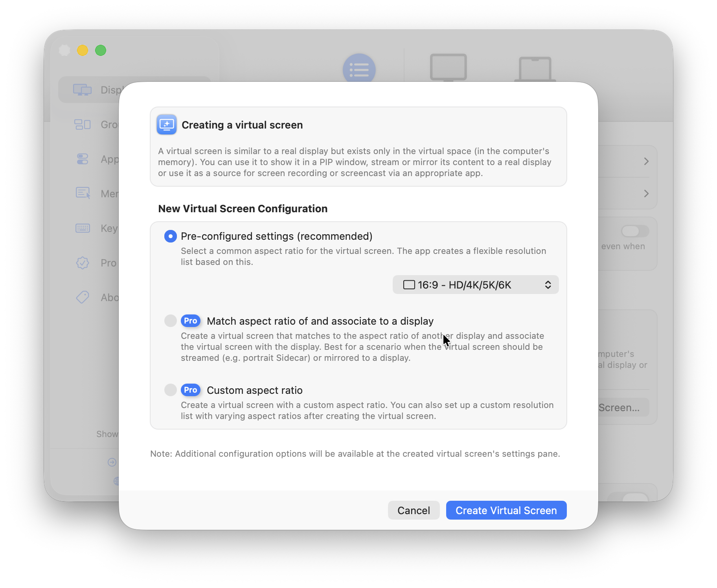Click 'New Virtual Screen Configuration' heading
The width and height of the screenshot is (717, 588).
(243, 209)
